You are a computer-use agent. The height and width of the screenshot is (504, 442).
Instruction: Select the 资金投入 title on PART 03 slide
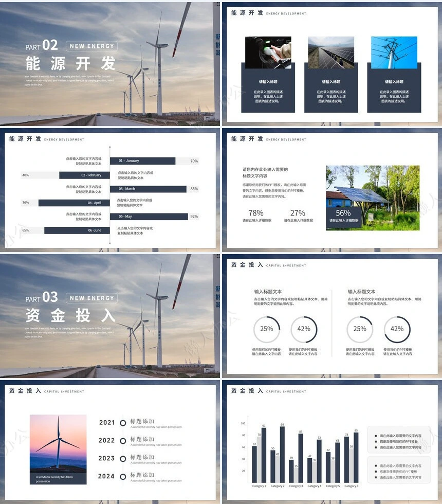pos(71,315)
